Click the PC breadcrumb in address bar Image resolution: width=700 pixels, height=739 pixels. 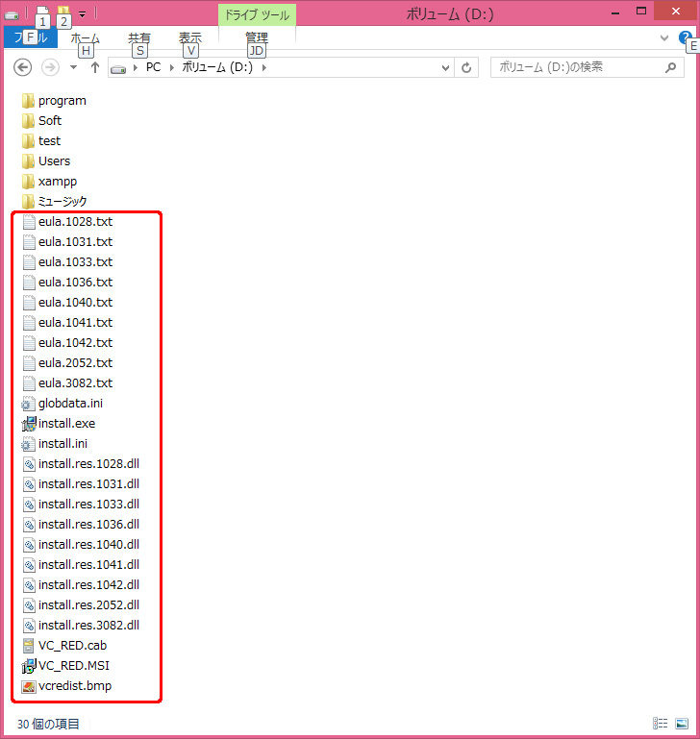pyautogui.click(x=153, y=67)
